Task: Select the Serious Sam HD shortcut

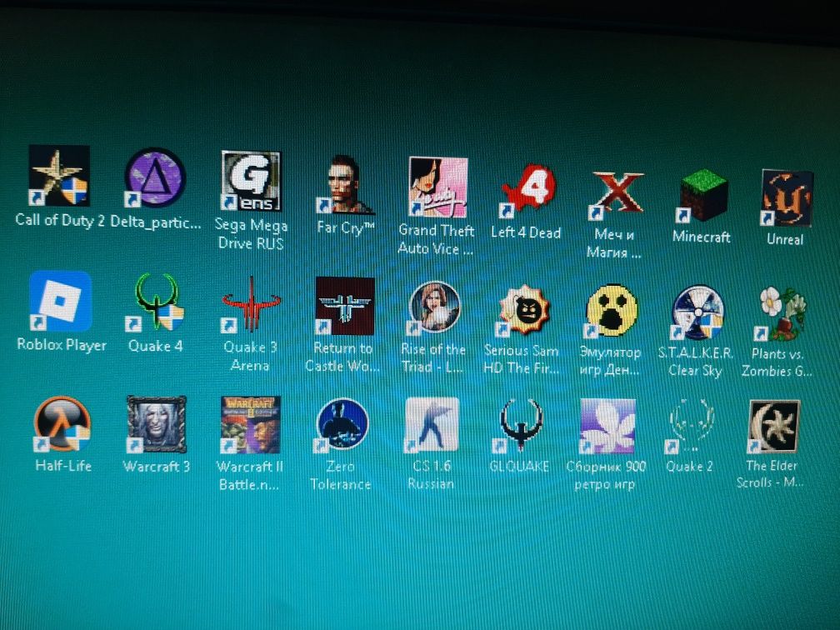Action: pos(522,311)
